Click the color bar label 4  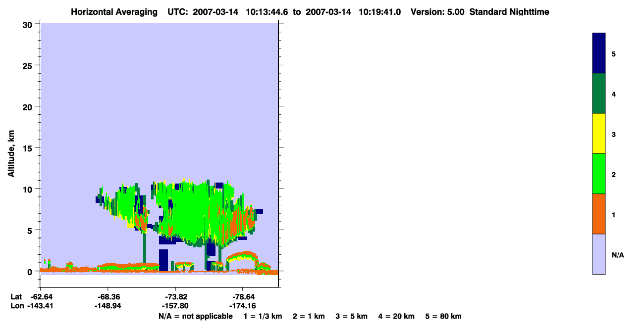(614, 94)
